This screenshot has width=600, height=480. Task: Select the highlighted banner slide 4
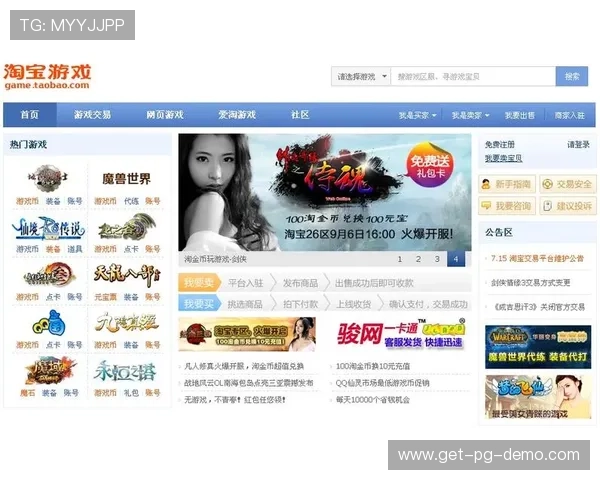(x=456, y=259)
